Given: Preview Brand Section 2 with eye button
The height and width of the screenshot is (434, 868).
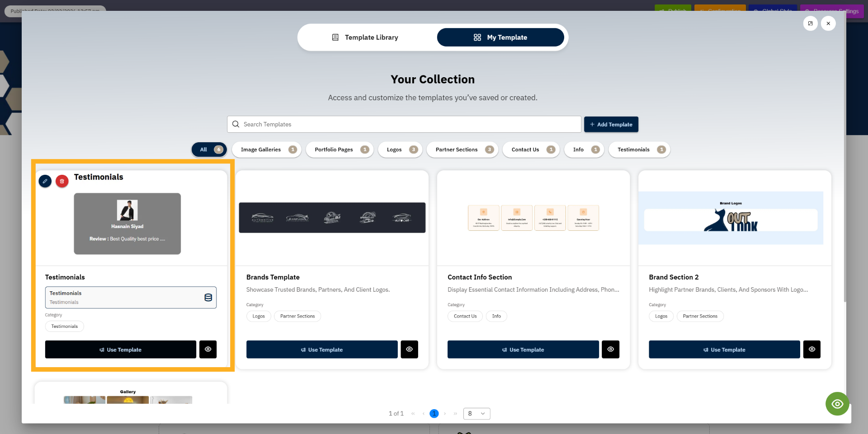Looking at the screenshot, I should (x=812, y=349).
